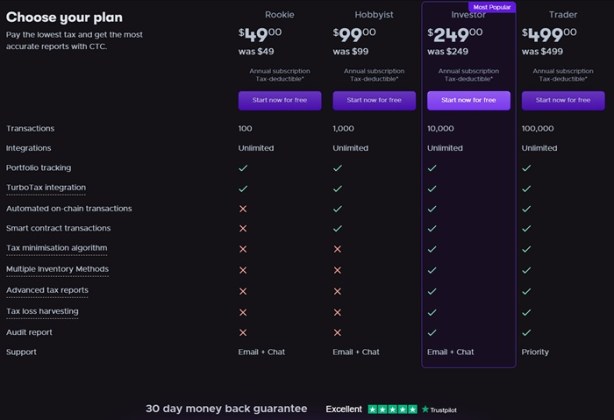The height and width of the screenshot is (420, 614).
Task: Click the Advanced tax reports label
Action: [x=47, y=290]
